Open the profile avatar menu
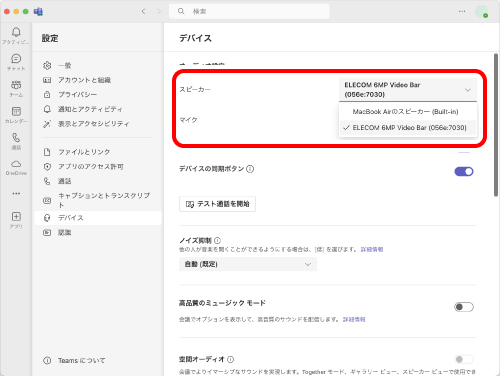500x376 pixels. click(x=481, y=11)
